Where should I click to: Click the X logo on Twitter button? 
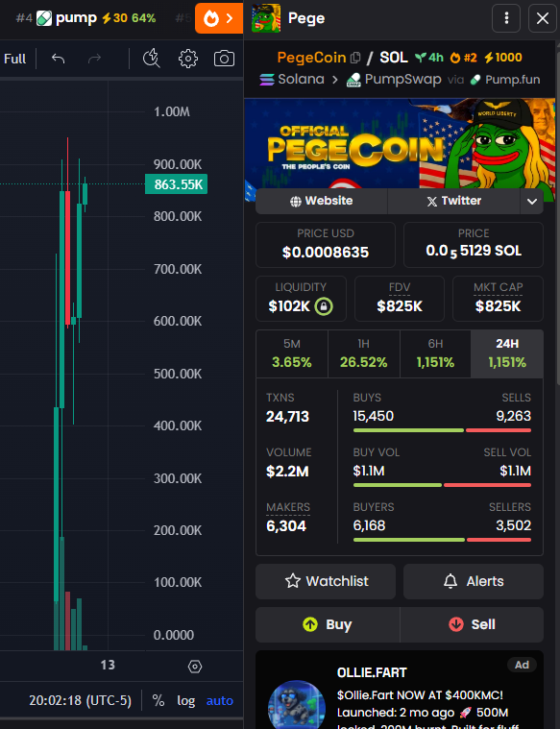[432, 202]
